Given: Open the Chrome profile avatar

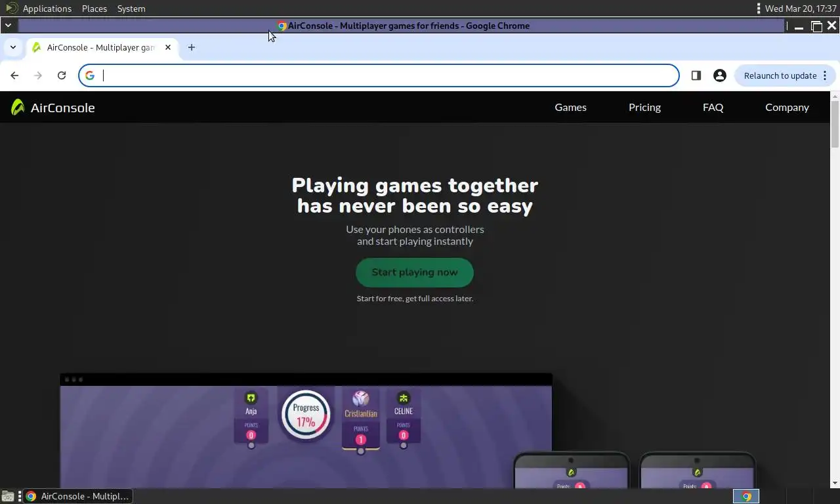Looking at the screenshot, I should 720,75.
